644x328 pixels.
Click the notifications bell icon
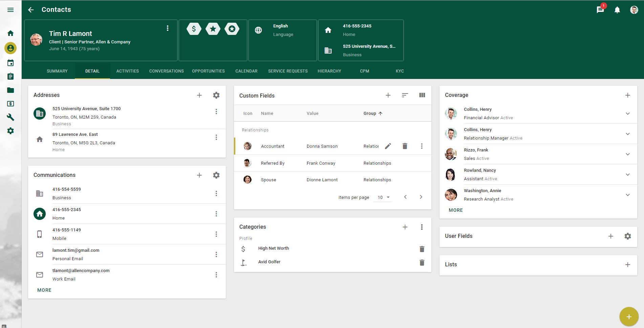(x=617, y=10)
